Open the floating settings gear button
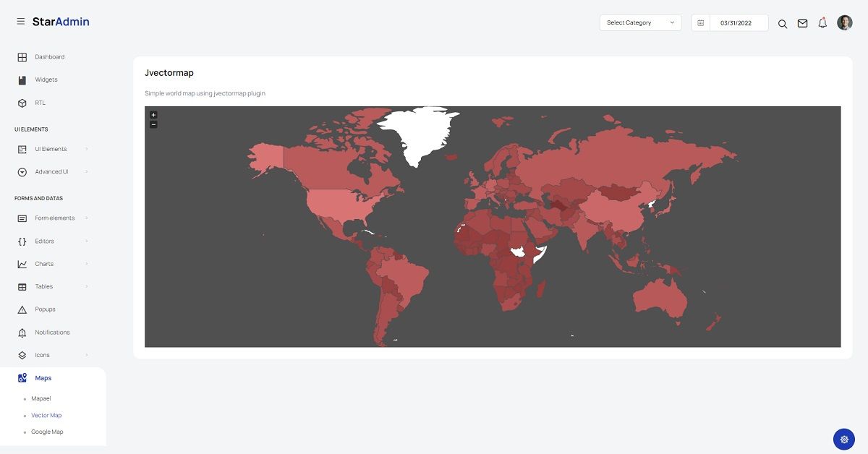The width and height of the screenshot is (868, 454). click(x=843, y=439)
